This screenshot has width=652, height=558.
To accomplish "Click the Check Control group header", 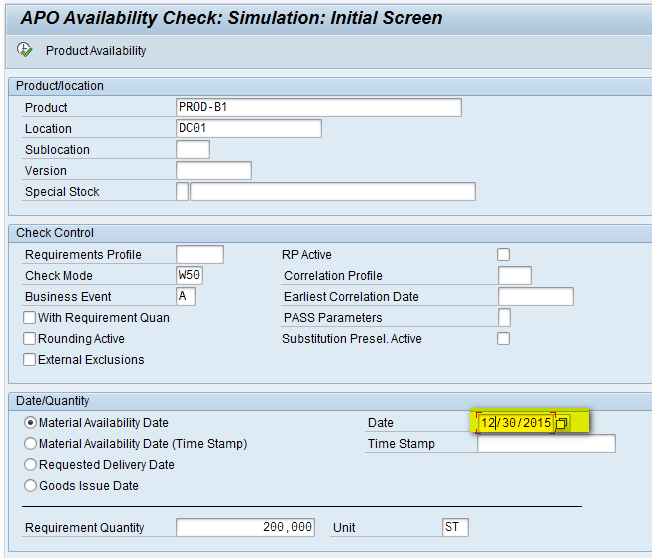I will [x=55, y=233].
